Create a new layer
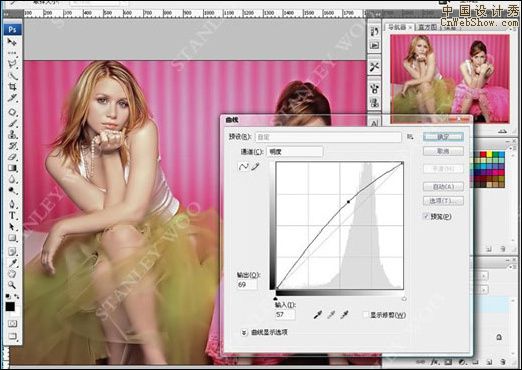The image size is (522, 370). coord(489,362)
